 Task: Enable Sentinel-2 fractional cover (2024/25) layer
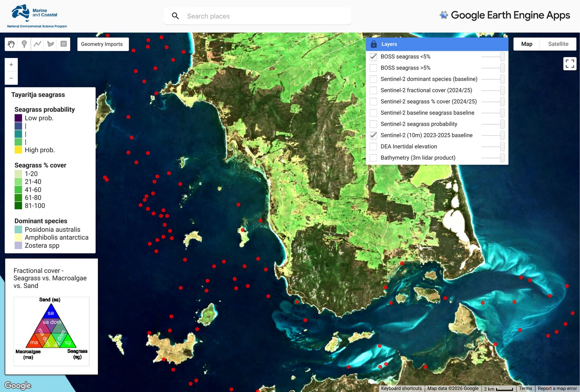[x=373, y=90]
